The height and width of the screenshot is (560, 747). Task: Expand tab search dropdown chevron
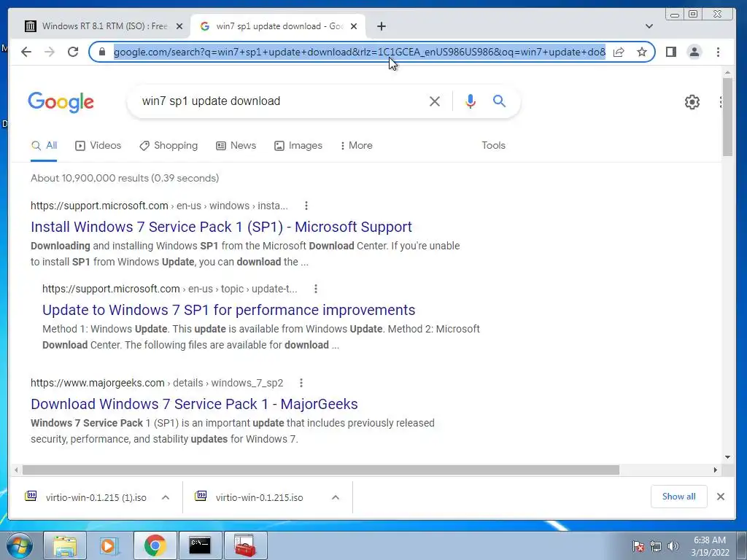pos(649,26)
